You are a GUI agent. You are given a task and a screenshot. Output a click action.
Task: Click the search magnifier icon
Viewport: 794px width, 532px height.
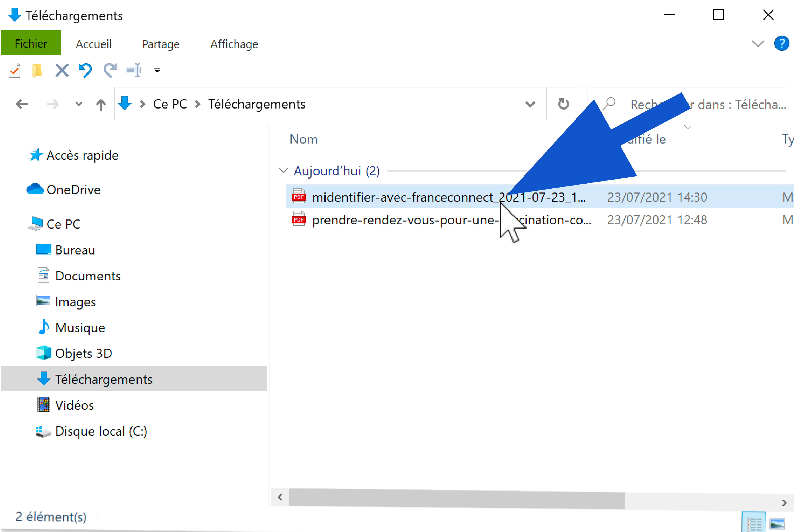coord(609,104)
